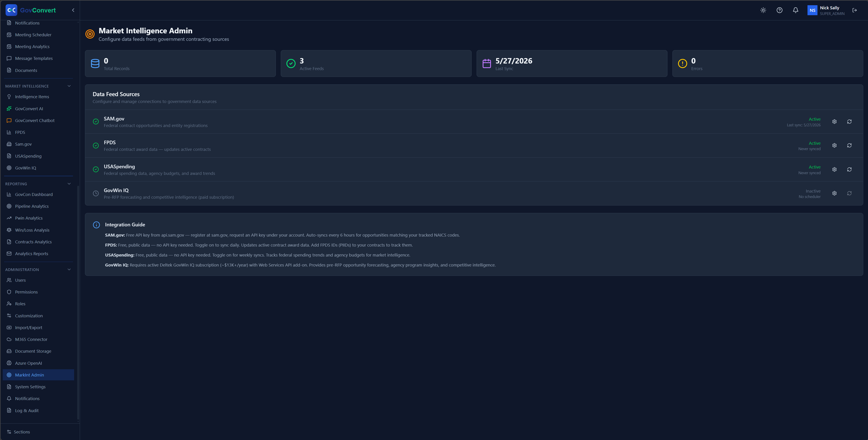The width and height of the screenshot is (868, 440).
Task: Open Intelligence Items in sidebar
Action: (x=38, y=97)
